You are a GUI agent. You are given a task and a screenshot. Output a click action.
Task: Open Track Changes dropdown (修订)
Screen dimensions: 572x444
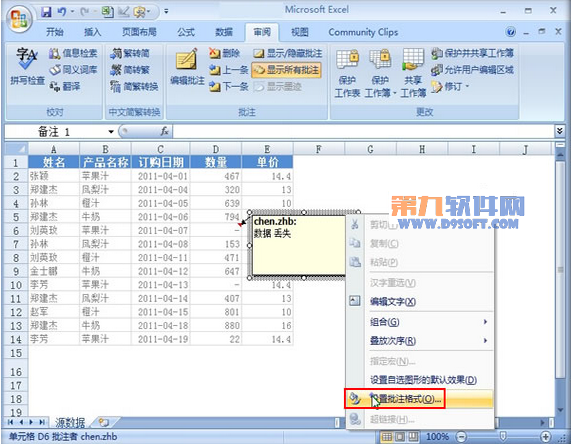tap(450, 86)
